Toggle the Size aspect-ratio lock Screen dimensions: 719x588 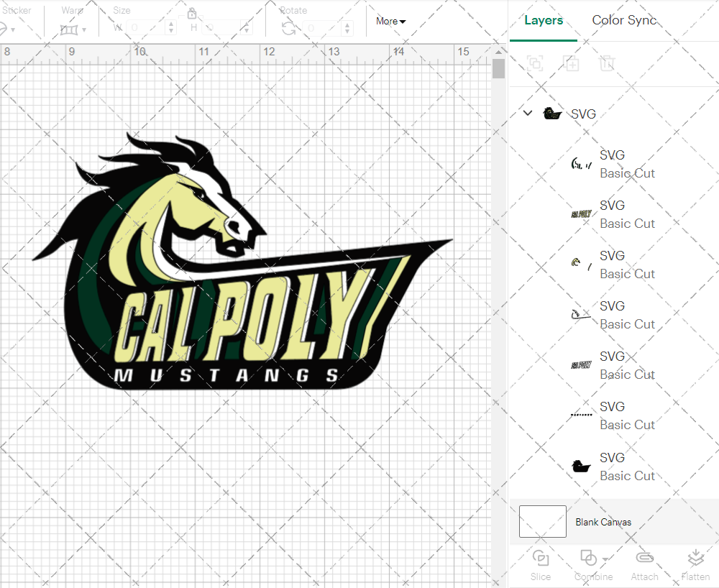click(x=192, y=14)
